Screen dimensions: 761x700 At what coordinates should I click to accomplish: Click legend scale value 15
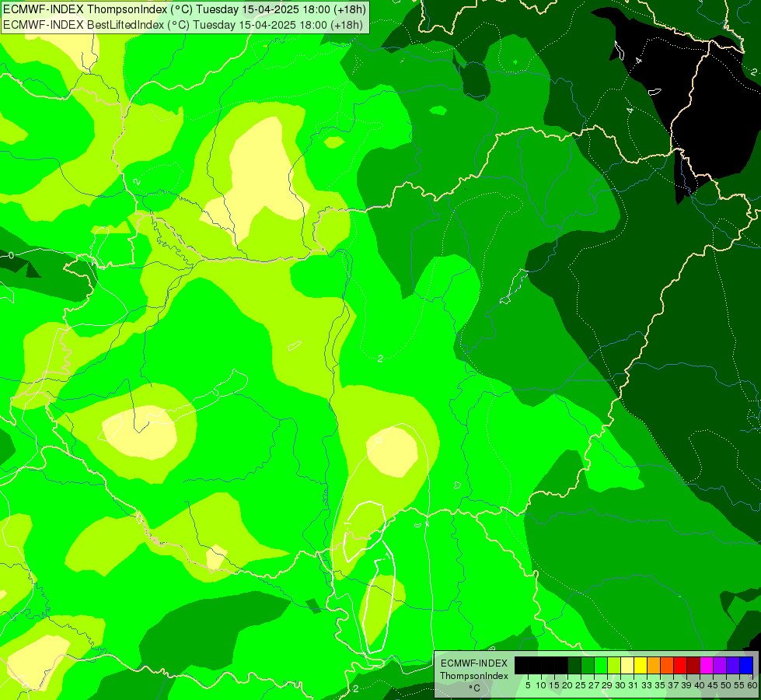tap(555, 685)
